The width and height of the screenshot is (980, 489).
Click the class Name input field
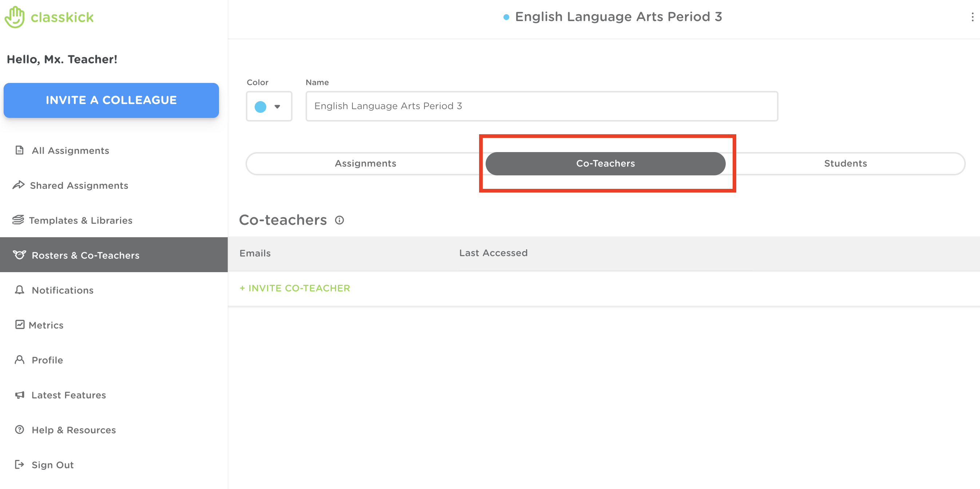(542, 106)
